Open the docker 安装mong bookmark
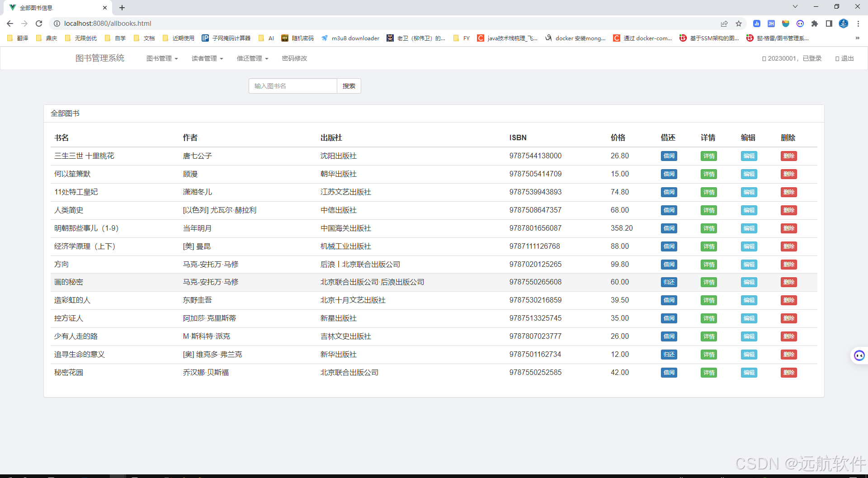868x478 pixels. [x=580, y=38]
